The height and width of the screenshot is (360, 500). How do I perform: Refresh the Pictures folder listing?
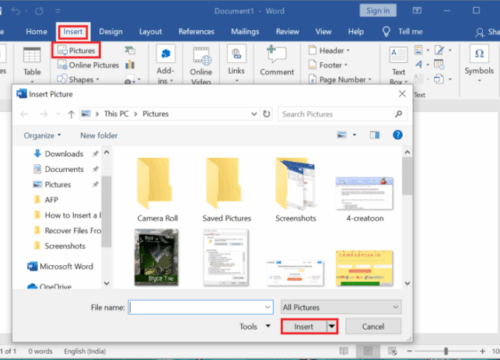click(266, 114)
